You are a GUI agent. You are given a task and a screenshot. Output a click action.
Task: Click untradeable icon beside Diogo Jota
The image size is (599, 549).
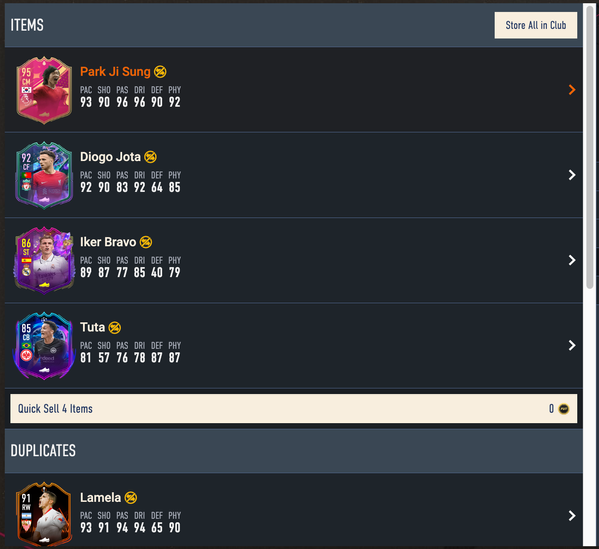(150, 157)
